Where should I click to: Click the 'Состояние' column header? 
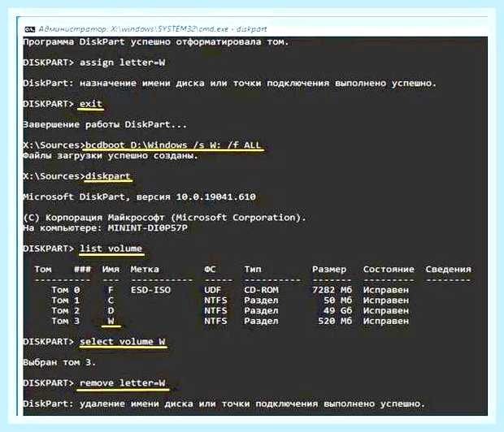(389, 269)
